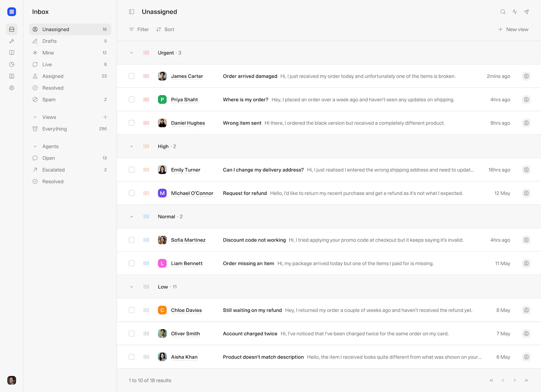Click the assign icon on Priya Shaht's row

coord(526,99)
